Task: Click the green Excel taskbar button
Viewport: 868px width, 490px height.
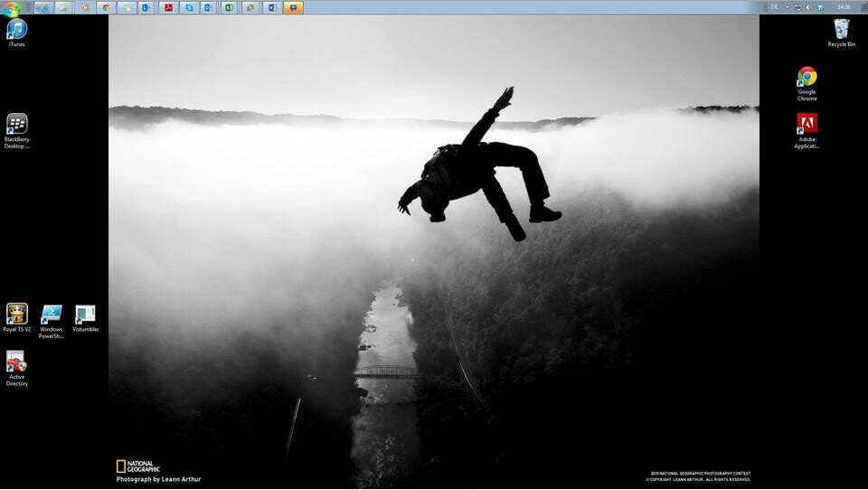Action: (x=229, y=7)
